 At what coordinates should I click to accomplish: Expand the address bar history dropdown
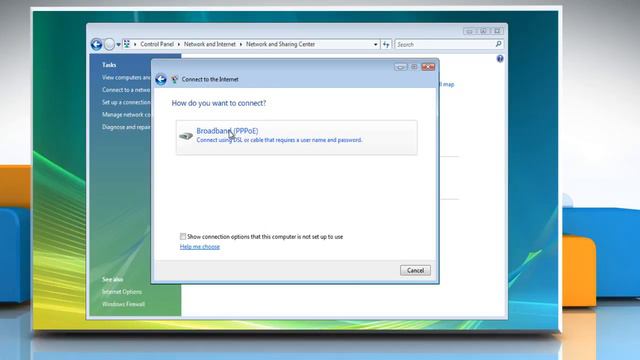[376, 44]
